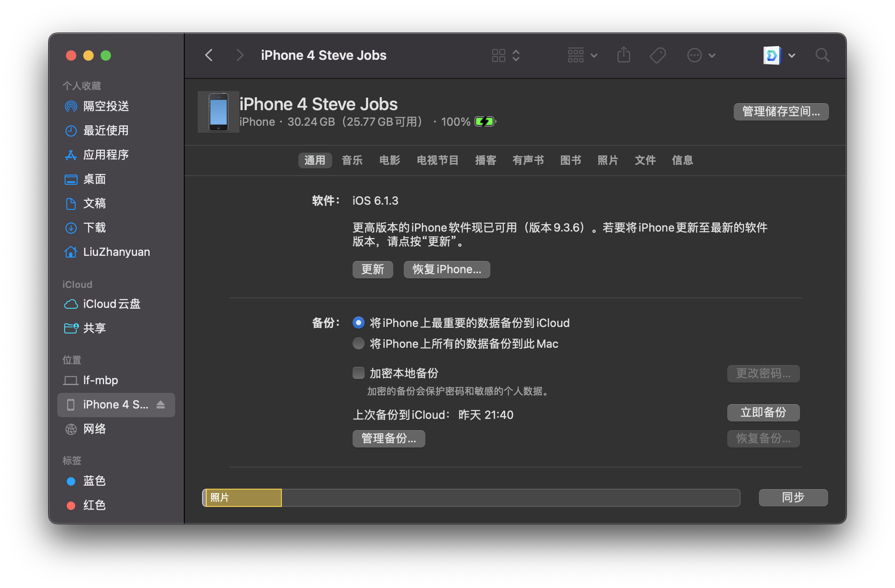Switch to the 音乐 tab
Image resolution: width=895 pixels, height=588 pixels.
pyautogui.click(x=352, y=160)
